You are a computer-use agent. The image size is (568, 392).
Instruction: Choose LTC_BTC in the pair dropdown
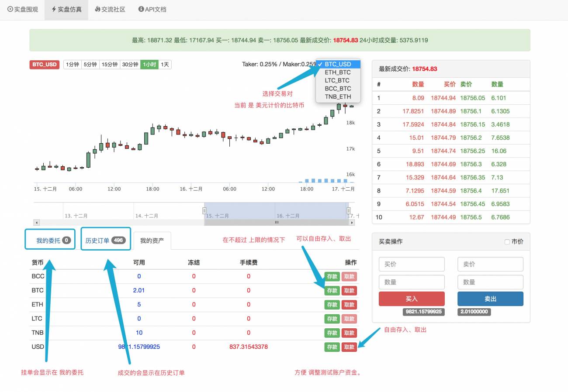[x=337, y=80]
